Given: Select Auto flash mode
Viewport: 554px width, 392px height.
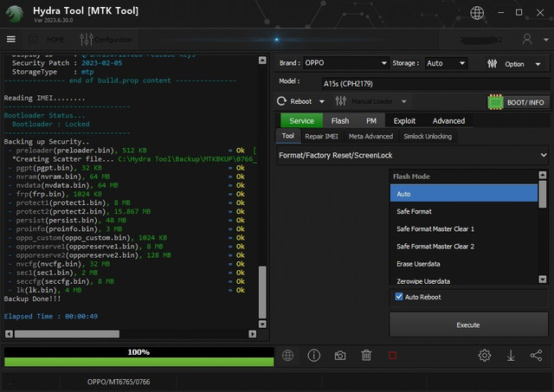Looking at the screenshot, I should point(464,194).
